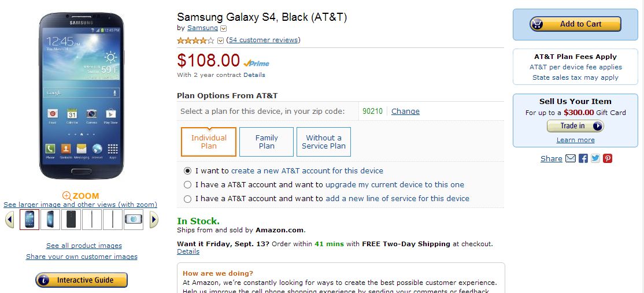Screen dimensions: 644x293
Task: Select 'add a new line of service' radio
Action: click(187, 199)
